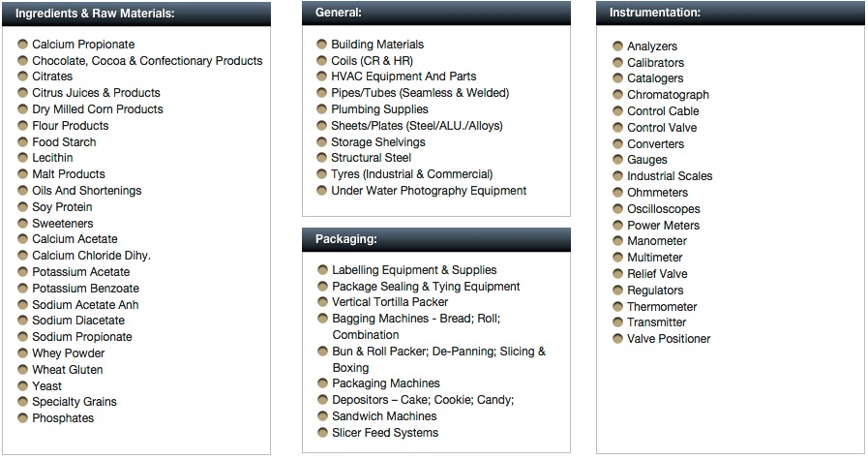Image resolution: width=868 pixels, height=459 pixels.
Task: Go to Vertical Tortilla Packer
Action: [x=390, y=302]
